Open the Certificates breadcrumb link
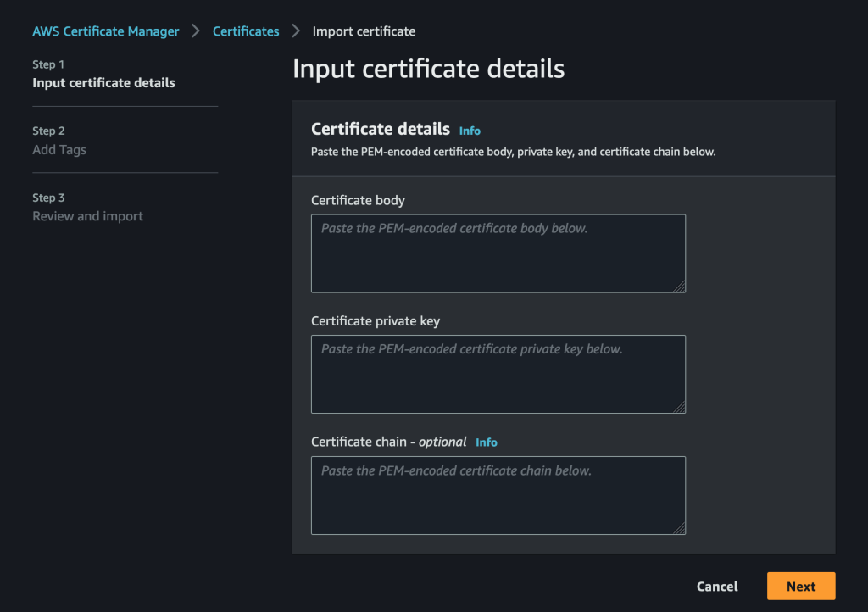 coord(245,31)
